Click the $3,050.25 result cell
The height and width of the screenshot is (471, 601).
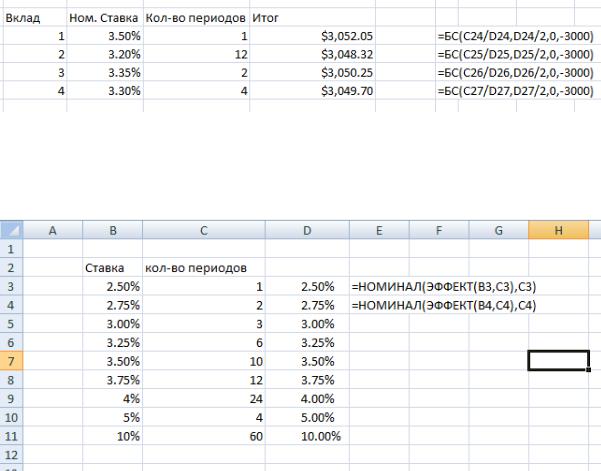point(312,72)
